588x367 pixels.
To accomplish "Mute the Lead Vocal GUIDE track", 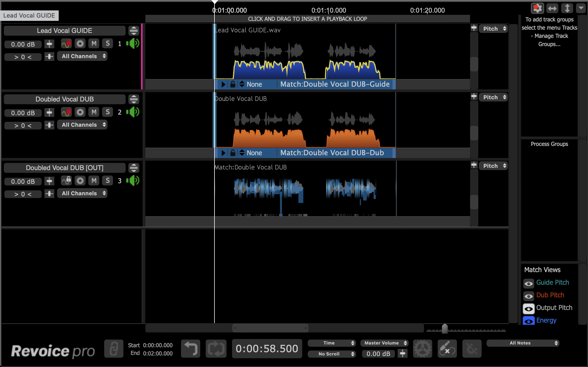I will 94,44.
